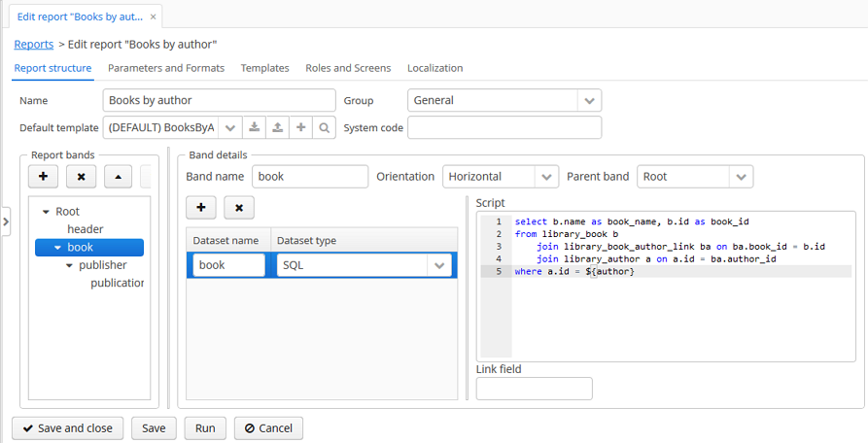Add a new band in Report bands
This screenshot has width=868, height=443.
pyautogui.click(x=43, y=177)
